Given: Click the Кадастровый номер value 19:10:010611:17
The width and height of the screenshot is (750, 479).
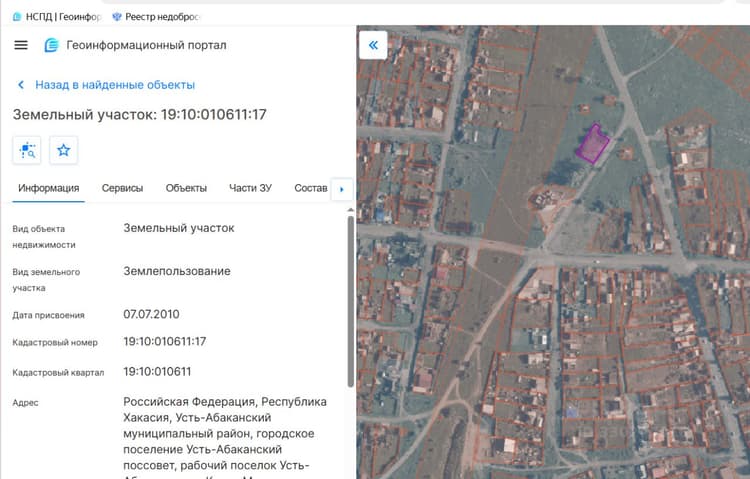Looking at the screenshot, I should (165, 341).
